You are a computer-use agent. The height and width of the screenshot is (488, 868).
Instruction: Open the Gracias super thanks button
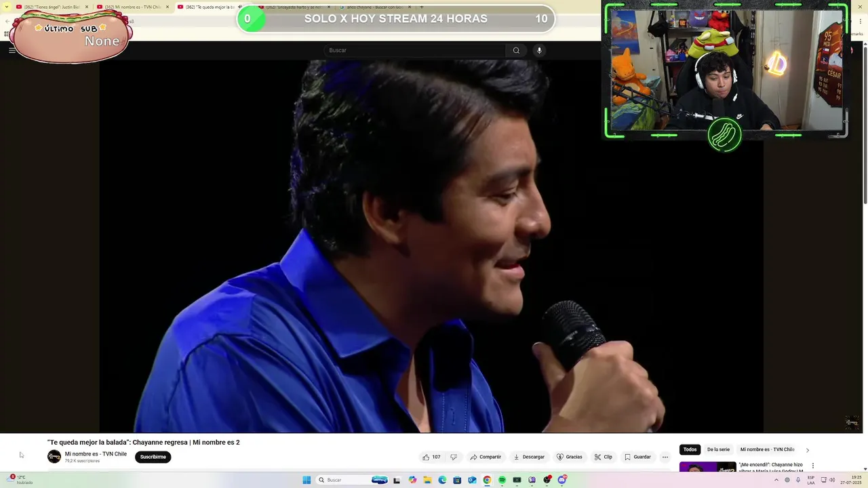pos(570,457)
